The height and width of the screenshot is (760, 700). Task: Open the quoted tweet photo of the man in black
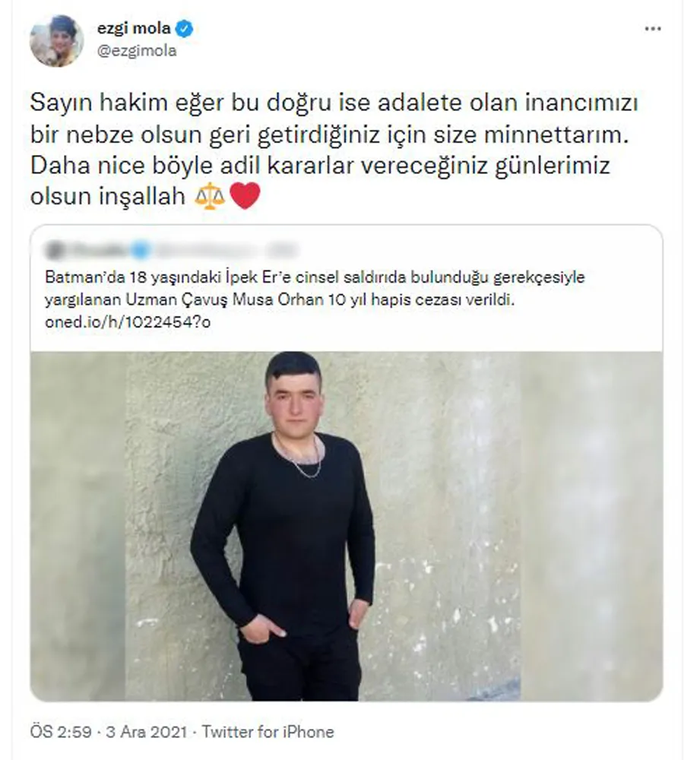347,526
